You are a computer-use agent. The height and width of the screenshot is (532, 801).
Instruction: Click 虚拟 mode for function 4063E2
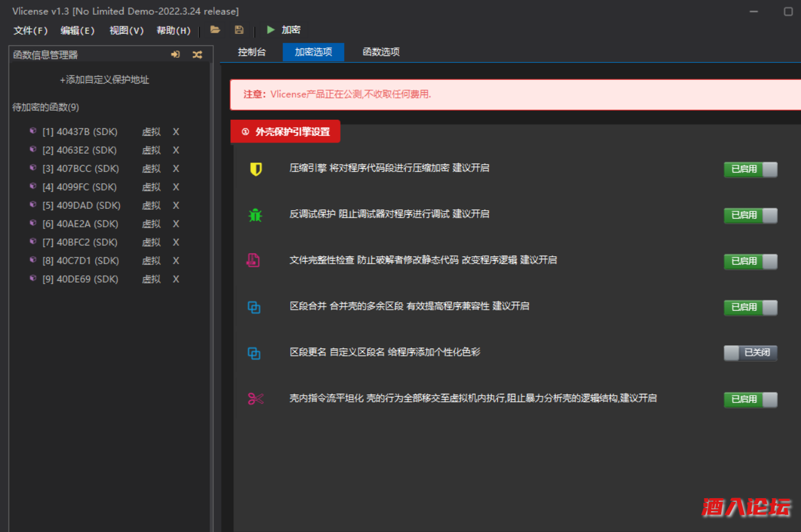pos(151,150)
